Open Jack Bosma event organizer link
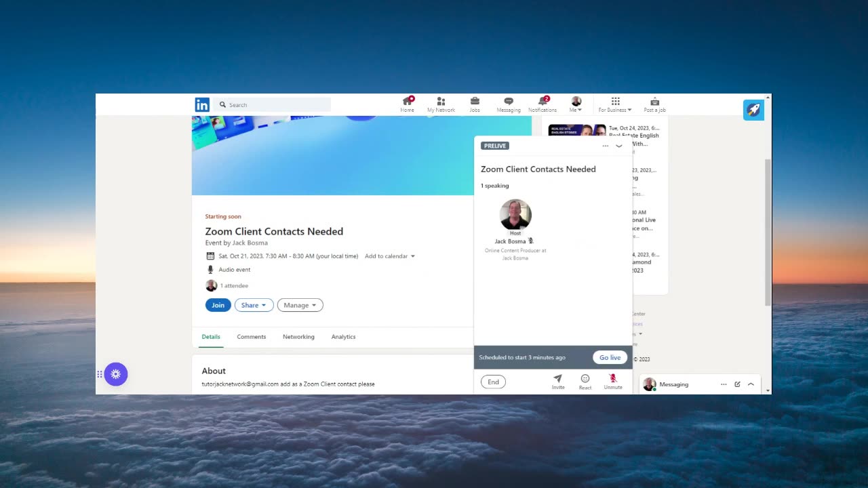This screenshot has width=868, height=488. [250, 243]
